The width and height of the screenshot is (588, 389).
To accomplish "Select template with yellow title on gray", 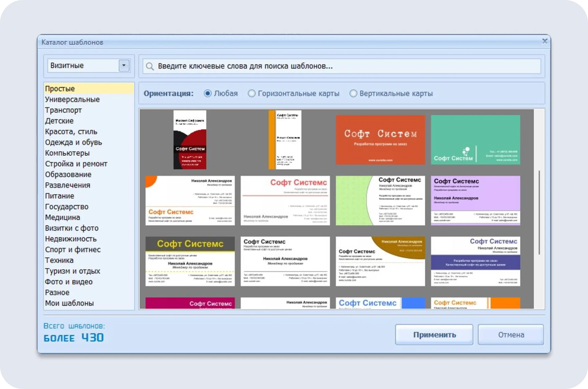I will point(190,261).
